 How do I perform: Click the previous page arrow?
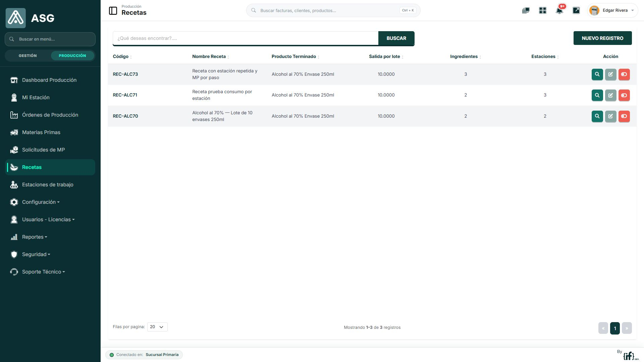coord(603,328)
